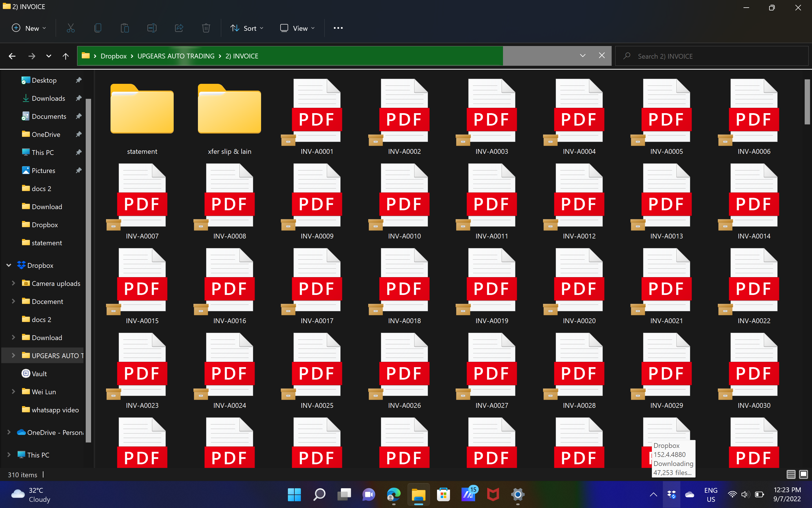The width and height of the screenshot is (812, 508).
Task: Click Dropbox in address breadcrumb
Action: [x=113, y=56]
